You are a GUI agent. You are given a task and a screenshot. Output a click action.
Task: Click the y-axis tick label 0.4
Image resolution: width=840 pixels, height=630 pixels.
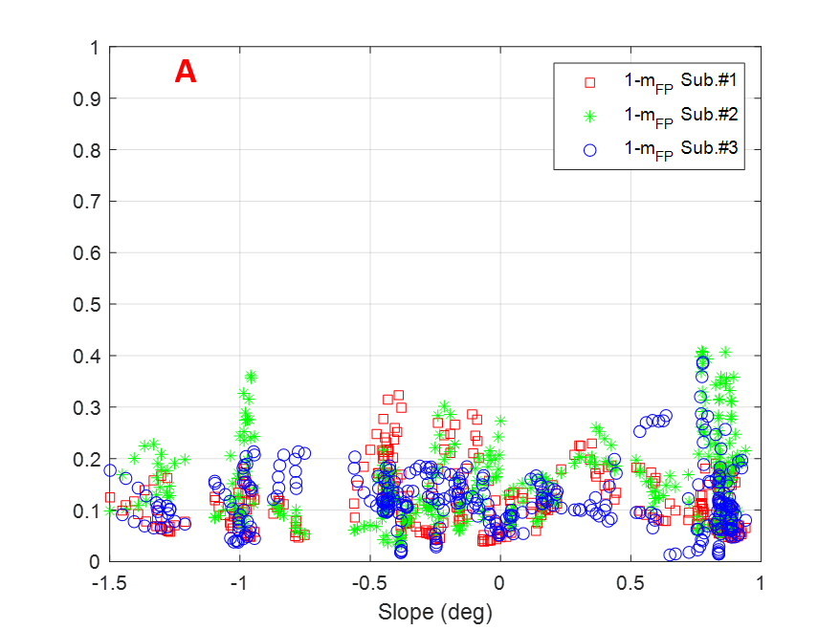tap(87, 356)
